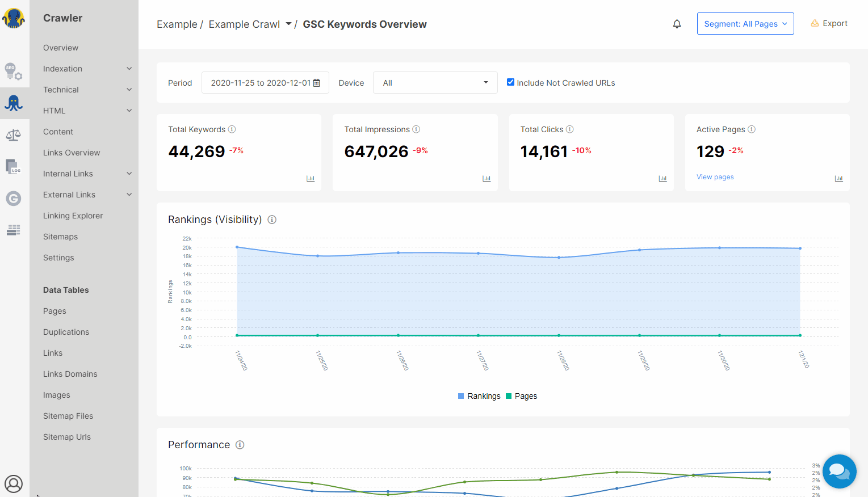
Task: Open chart icon on Active Pages card
Action: pyautogui.click(x=839, y=178)
